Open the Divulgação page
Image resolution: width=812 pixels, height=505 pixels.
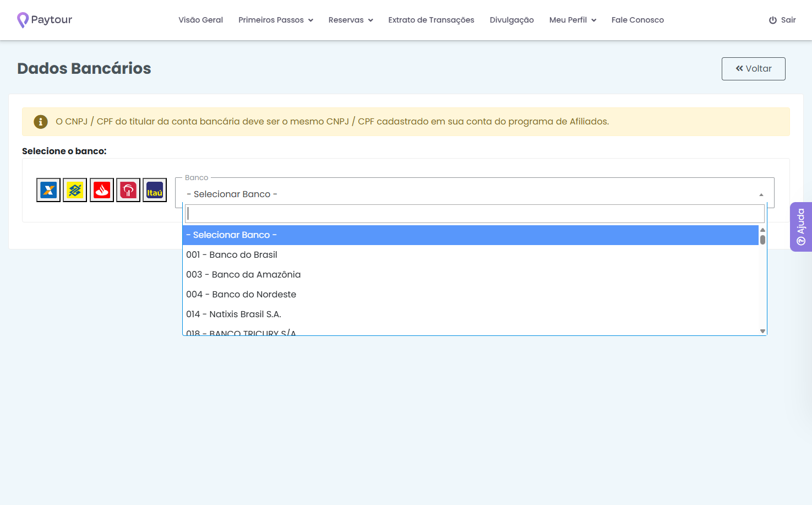tap(512, 20)
